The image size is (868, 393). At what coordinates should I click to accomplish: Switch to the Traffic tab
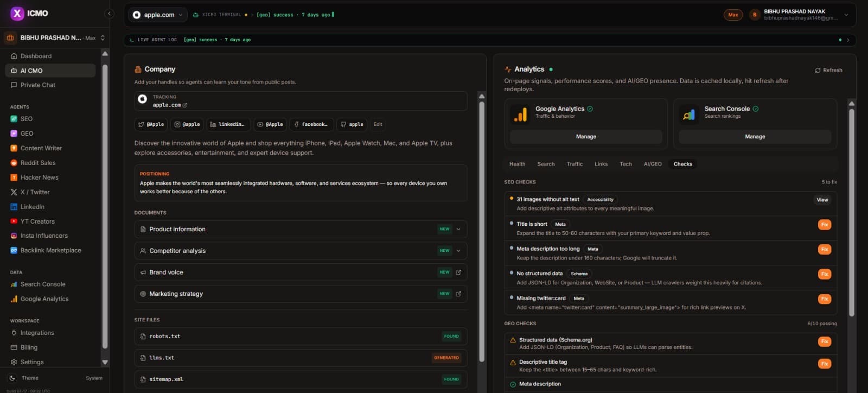click(575, 164)
